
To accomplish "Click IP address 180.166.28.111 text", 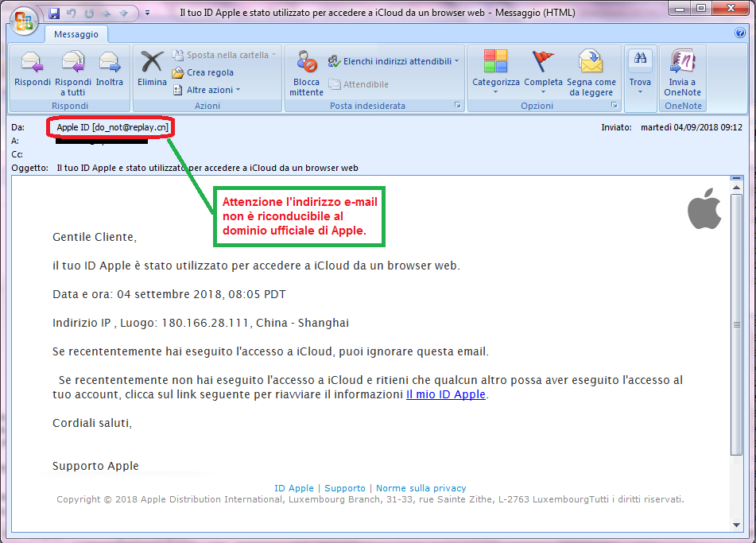I will click(205, 323).
